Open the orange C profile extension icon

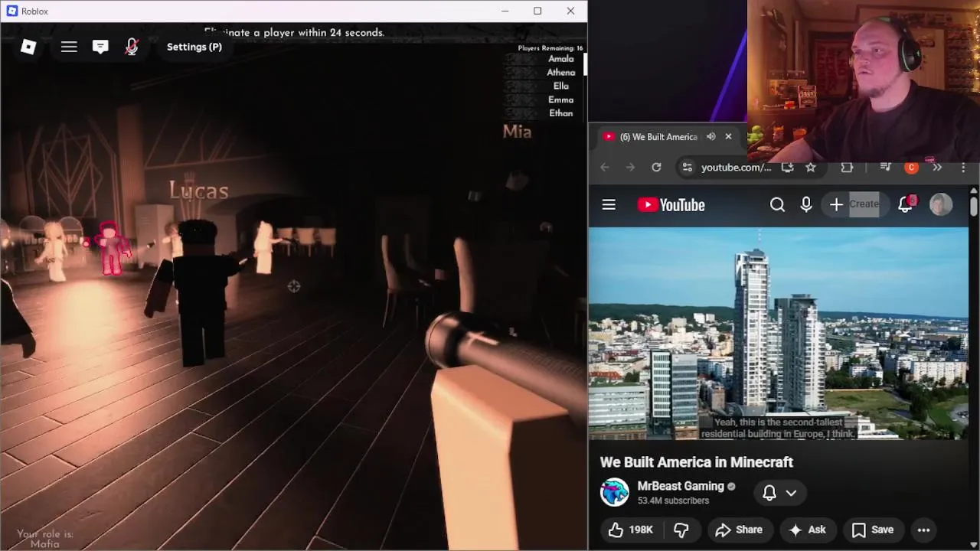pyautogui.click(x=911, y=168)
